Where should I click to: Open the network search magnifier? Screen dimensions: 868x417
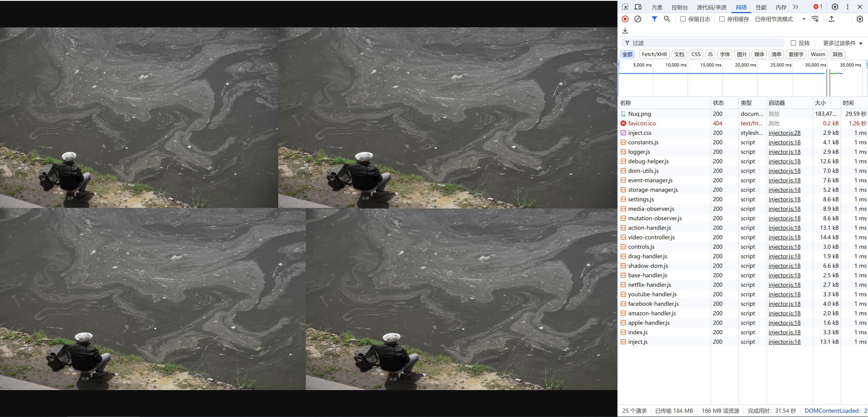[667, 19]
